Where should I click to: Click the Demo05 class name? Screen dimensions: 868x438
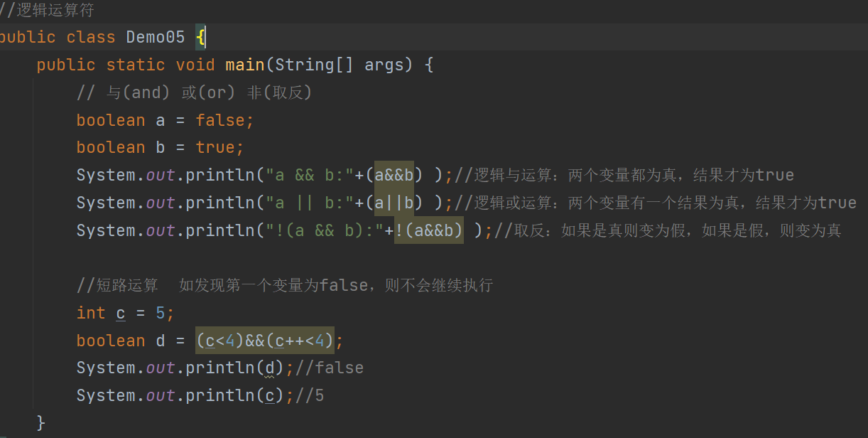pos(155,37)
